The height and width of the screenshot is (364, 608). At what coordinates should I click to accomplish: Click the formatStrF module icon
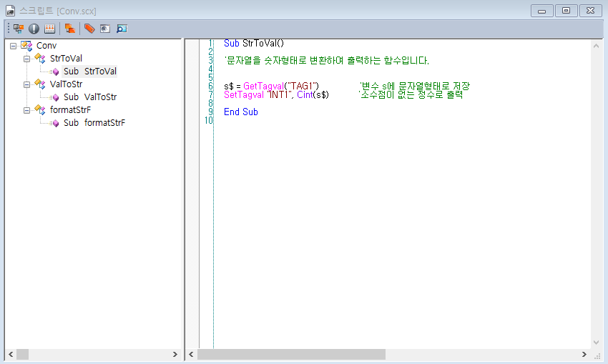(x=40, y=109)
